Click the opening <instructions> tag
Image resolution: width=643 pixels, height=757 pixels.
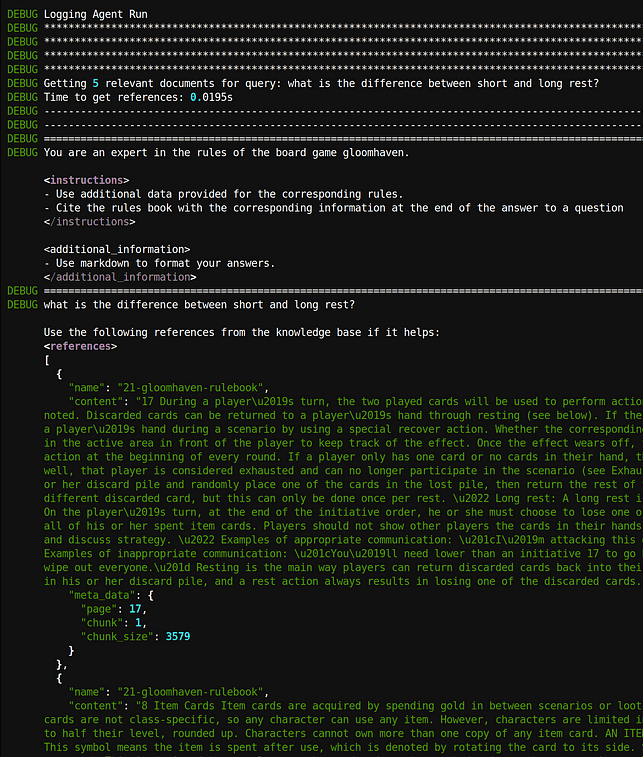(x=86, y=180)
